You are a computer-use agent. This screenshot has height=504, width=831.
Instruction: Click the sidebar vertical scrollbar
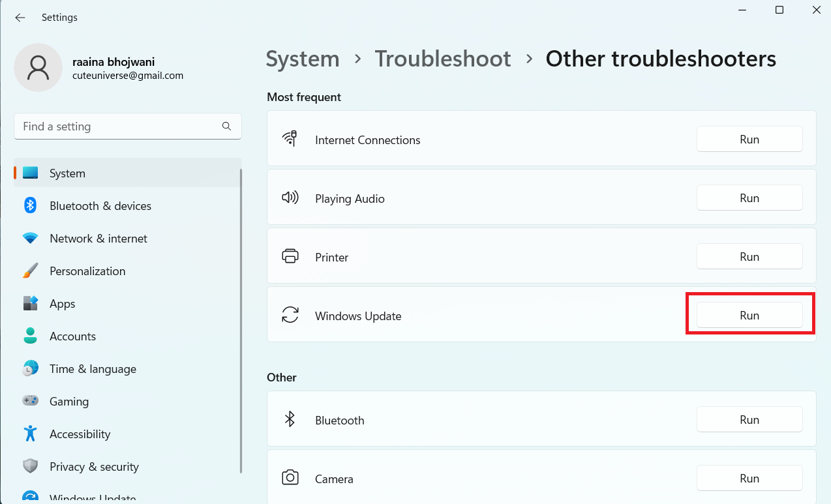coord(241,319)
